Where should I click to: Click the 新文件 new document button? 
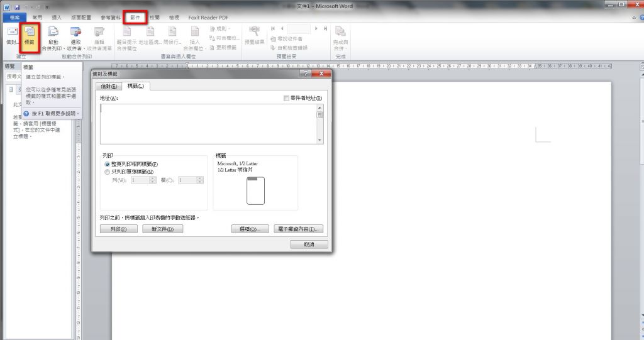coord(162,229)
